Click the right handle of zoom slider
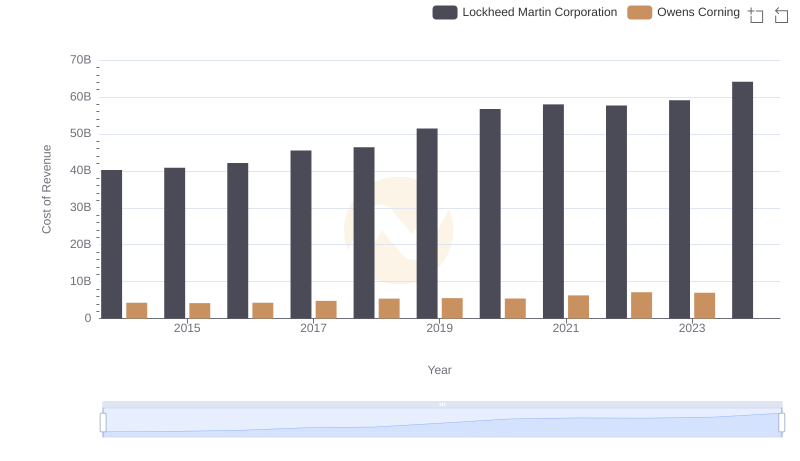800x461 pixels. click(782, 423)
